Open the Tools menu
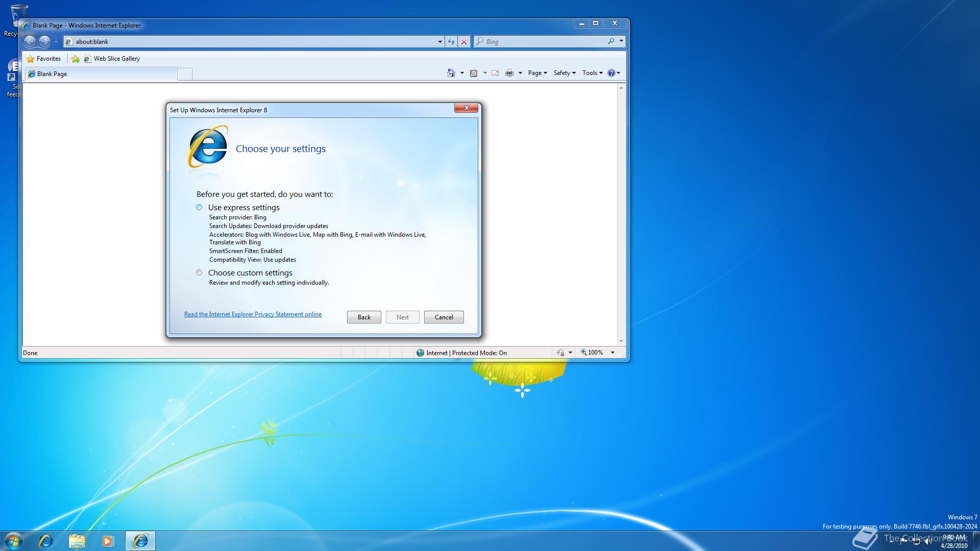Image resolution: width=980 pixels, height=551 pixels. click(592, 73)
